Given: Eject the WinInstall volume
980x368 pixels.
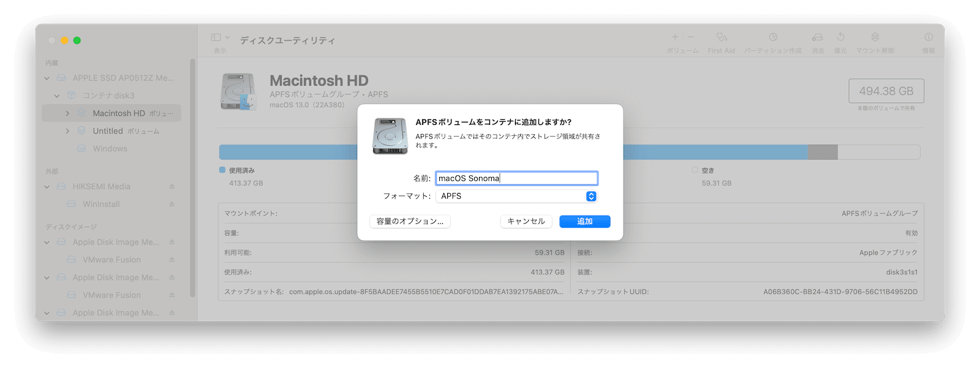Looking at the screenshot, I should (172, 204).
